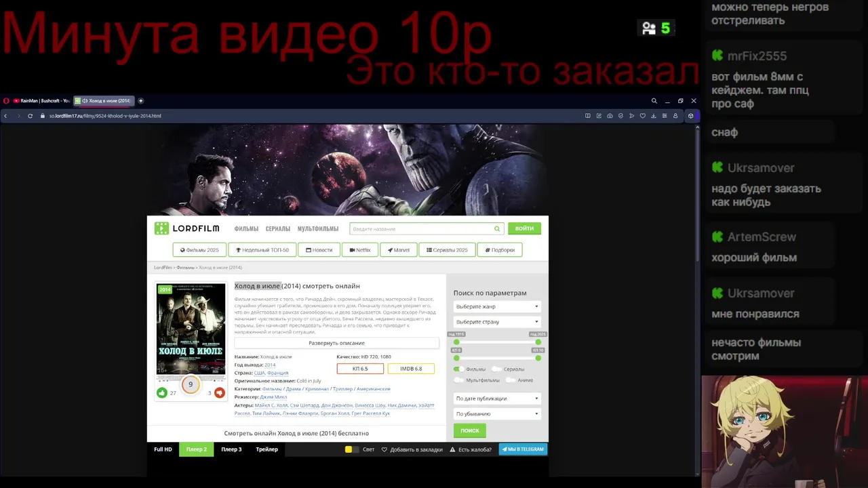This screenshot has height=488, width=868.
Task: Toggle the Мультфильмы filter switch
Action: (459, 380)
